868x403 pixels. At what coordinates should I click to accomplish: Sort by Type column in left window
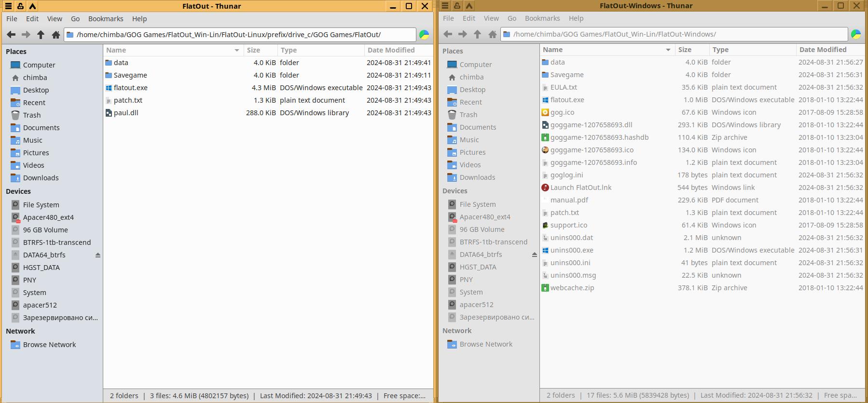click(321, 50)
